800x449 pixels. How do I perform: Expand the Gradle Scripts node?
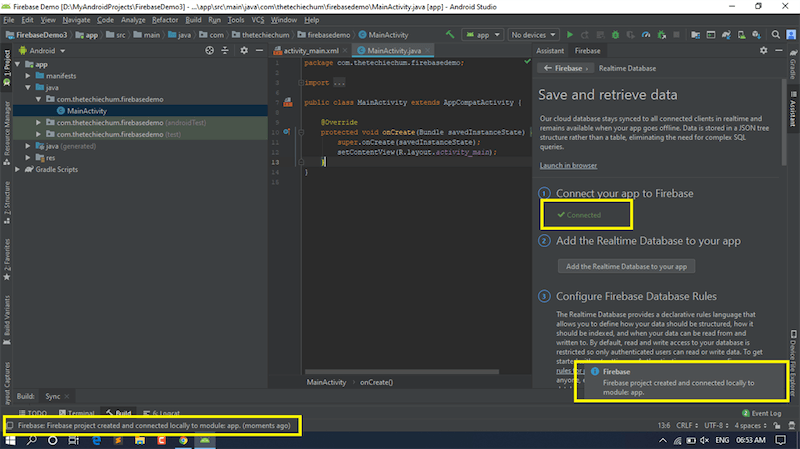[x=16, y=169]
